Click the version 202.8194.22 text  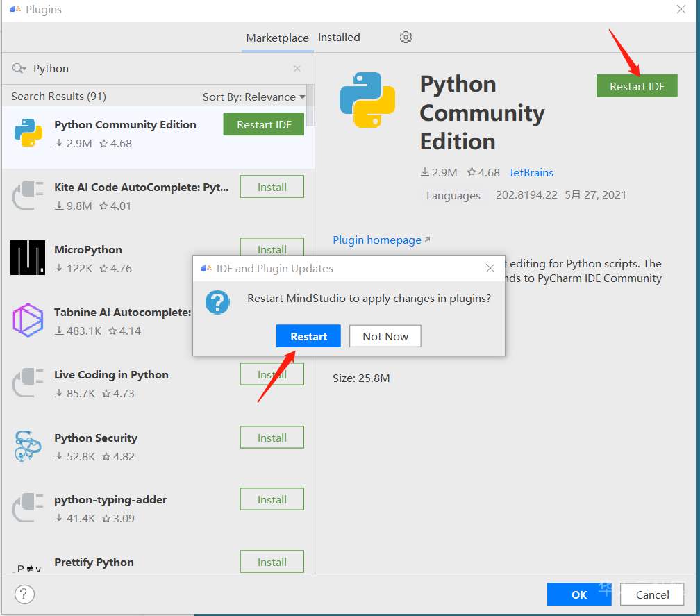[526, 195]
